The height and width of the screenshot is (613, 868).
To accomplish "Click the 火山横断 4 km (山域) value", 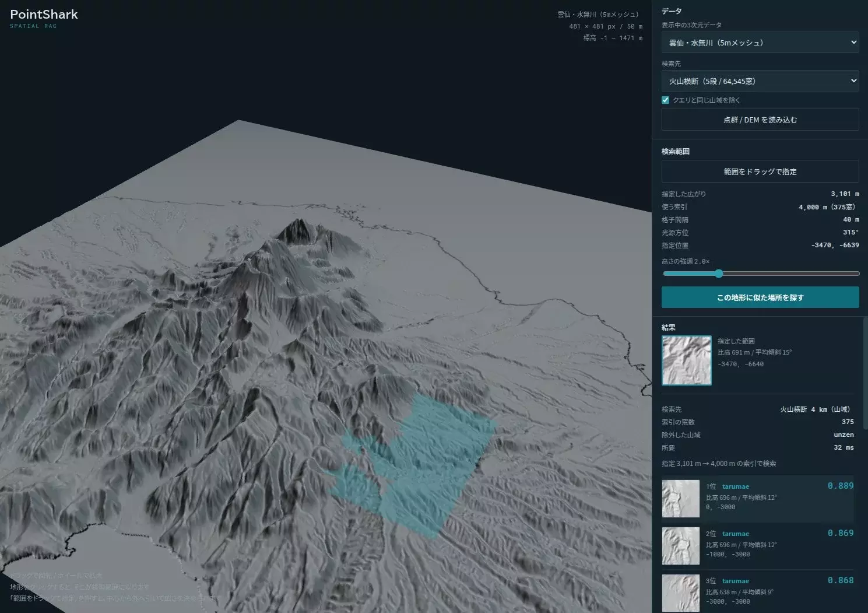I will coord(816,409).
